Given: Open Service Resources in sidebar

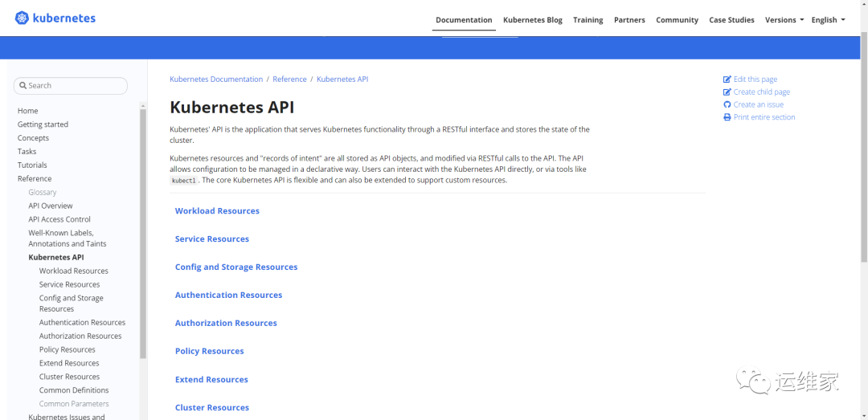Looking at the screenshot, I should [70, 284].
